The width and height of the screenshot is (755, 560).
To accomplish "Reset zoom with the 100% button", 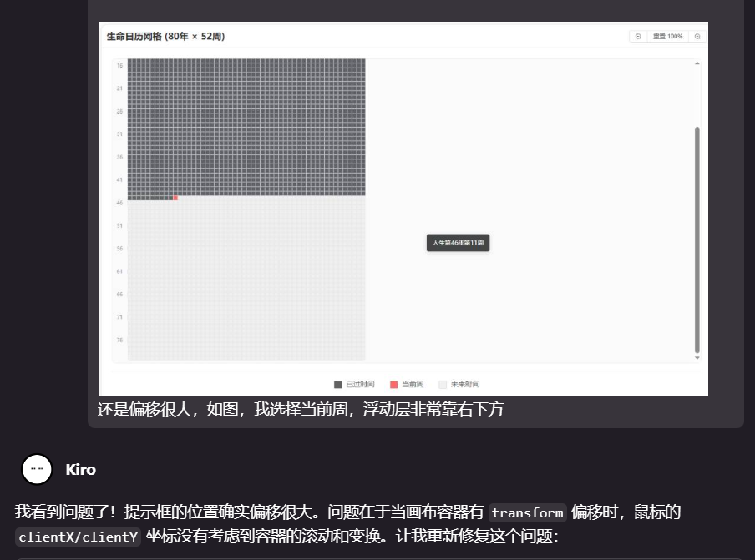I will point(668,37).
